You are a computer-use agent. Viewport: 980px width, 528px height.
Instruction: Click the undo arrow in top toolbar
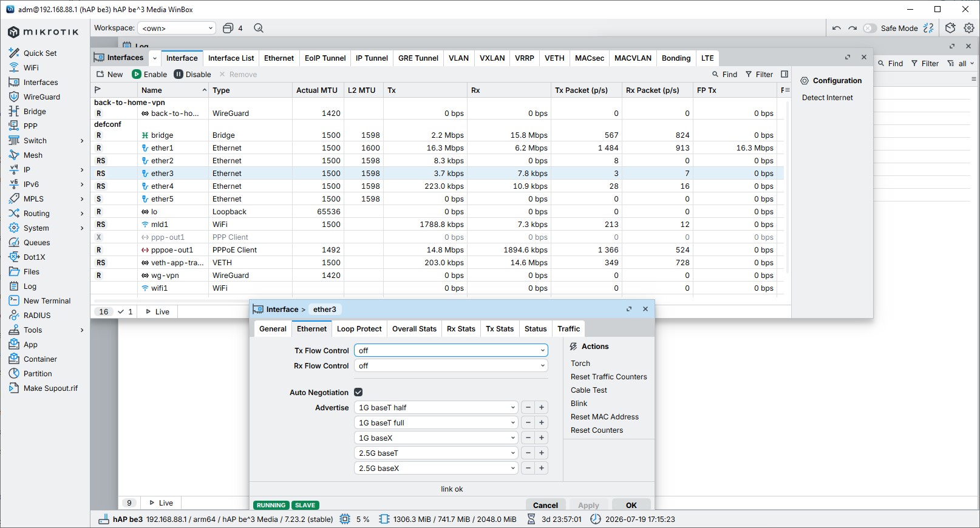point(837,28)
